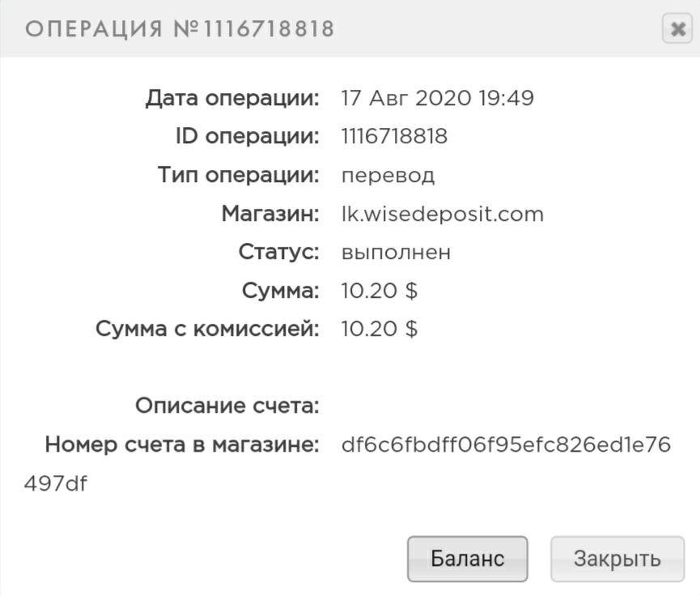700x595 pixels.
Task: Click the Дата операции label
Action: click(232, 99)
